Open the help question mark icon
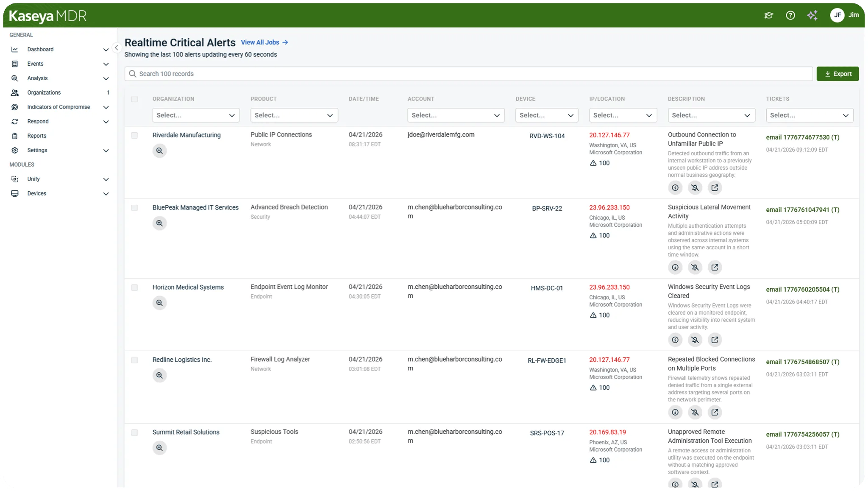Viewport: 868px width, 491px height. click(x=790, y=16)
